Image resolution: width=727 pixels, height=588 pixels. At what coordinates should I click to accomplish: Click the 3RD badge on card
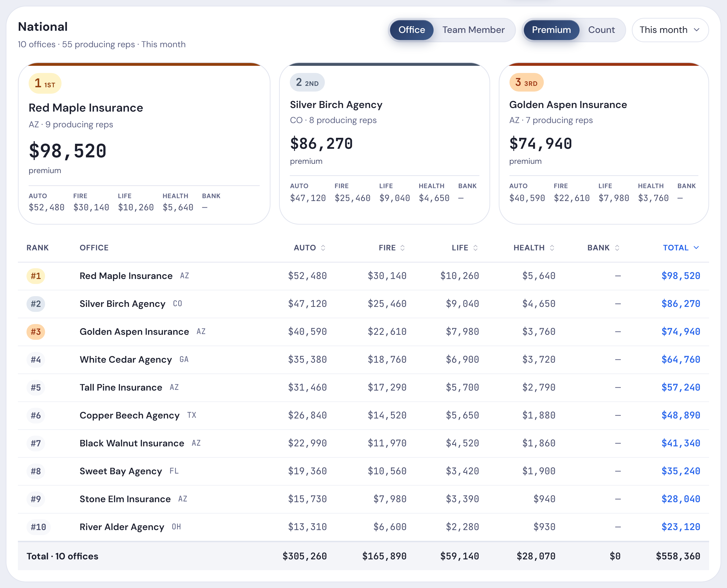point(526,82)
